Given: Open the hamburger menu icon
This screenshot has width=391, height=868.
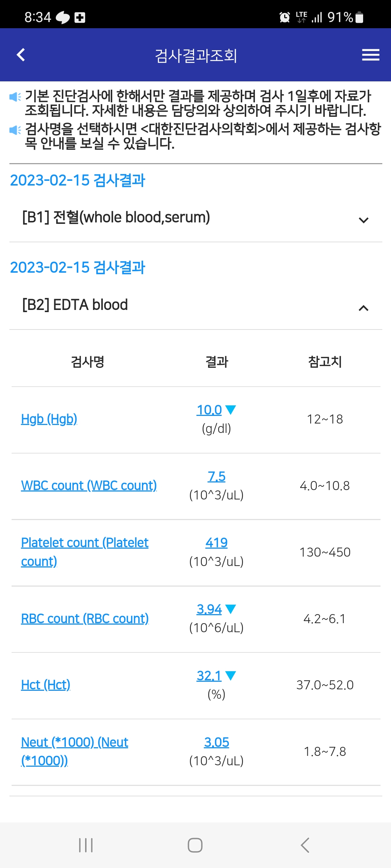Looking at the screenshot, I should click(x=370, y=55).
